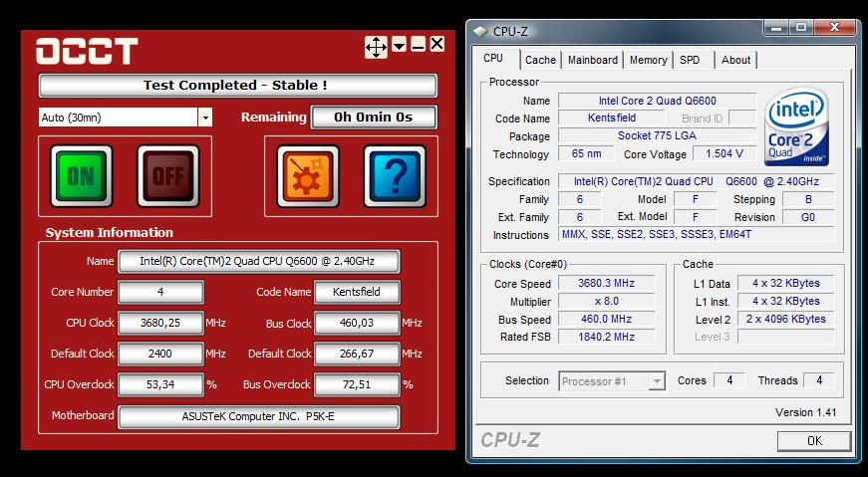Image resolution: width=868 pixels, height=477 pixels.
Task: Click the Package value Socket 775 LGA
Action: click(657, 135)
